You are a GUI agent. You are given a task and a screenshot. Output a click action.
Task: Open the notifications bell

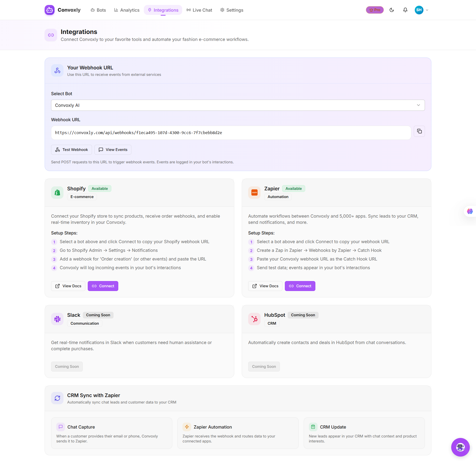(405, 10)
